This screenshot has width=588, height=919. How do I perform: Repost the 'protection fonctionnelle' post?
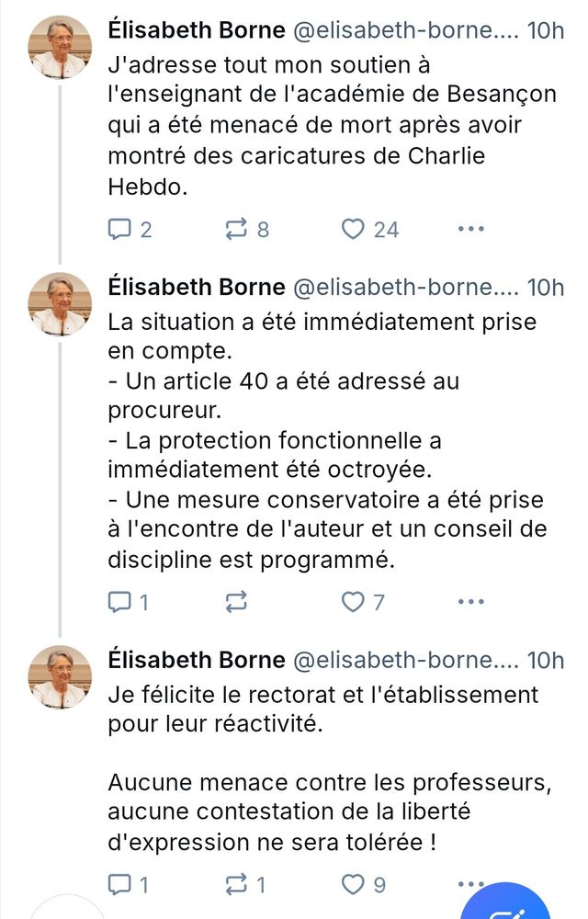pos(237,602)
